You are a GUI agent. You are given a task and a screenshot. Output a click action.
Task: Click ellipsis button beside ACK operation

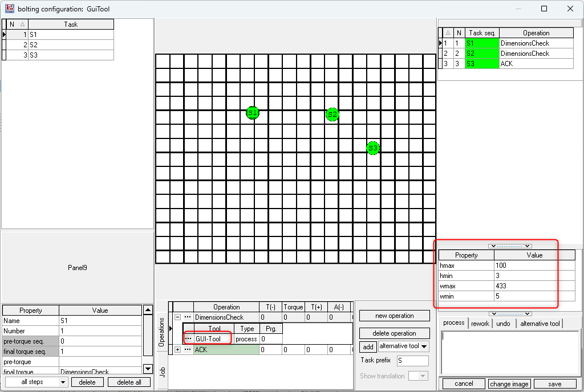188,350
